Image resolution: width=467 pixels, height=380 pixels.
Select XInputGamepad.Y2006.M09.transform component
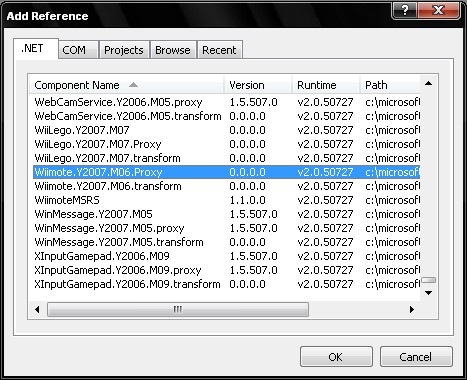(x=226, y=284)
